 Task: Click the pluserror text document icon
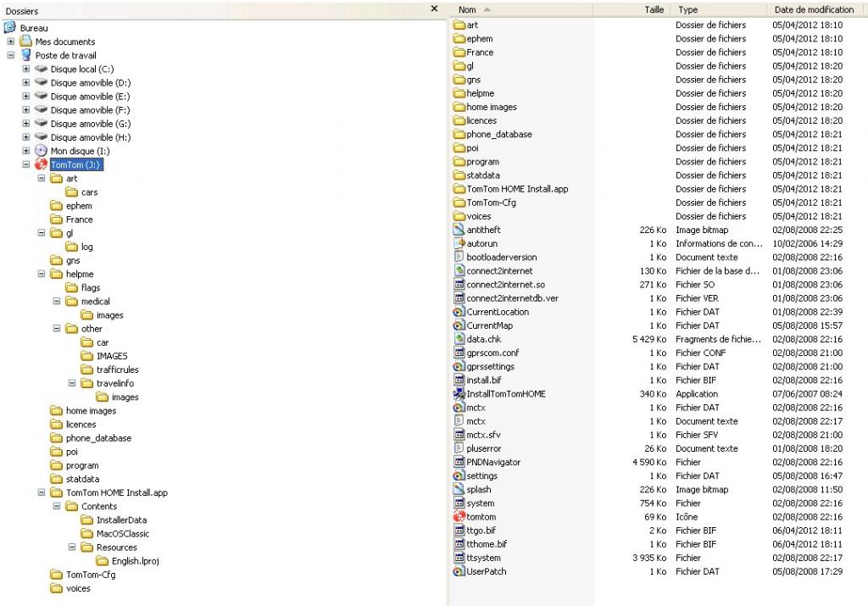[459, 448]
